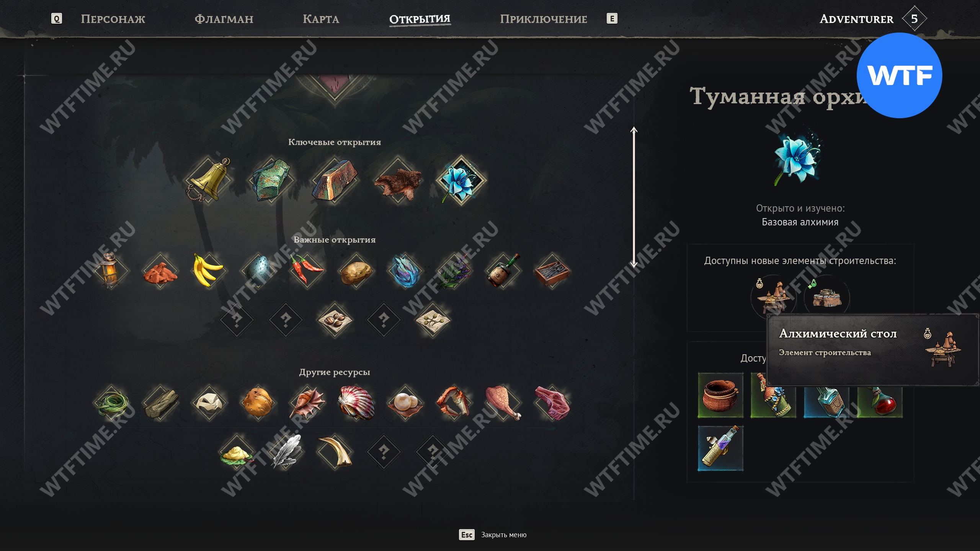The height and width of the screenshot is (551, 980).
Task: Click the striped seashell resource icon
Action: (356, 403)
